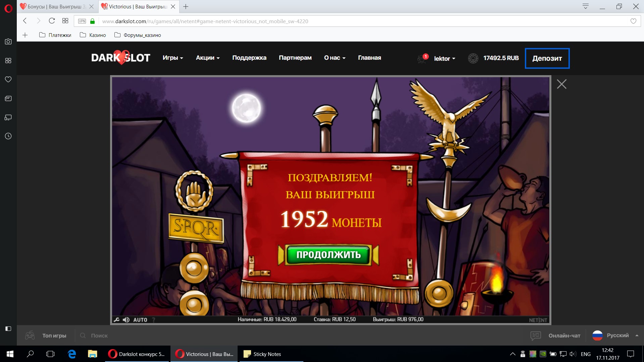644x362 pixels.
Task: Click the balance coin icon
Action: [x=473, y=58]
